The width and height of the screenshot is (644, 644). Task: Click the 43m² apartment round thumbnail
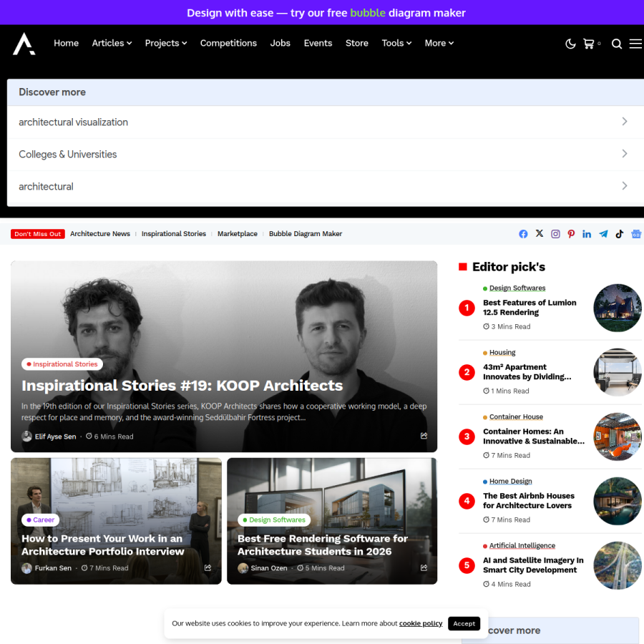point(618,373)
